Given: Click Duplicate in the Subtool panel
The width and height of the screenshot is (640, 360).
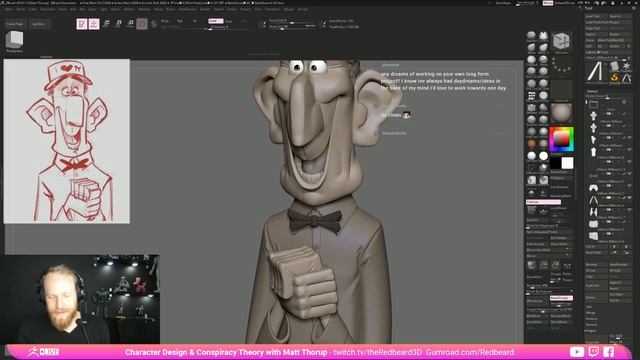Looking at the screenshot, I should [596, 286].
